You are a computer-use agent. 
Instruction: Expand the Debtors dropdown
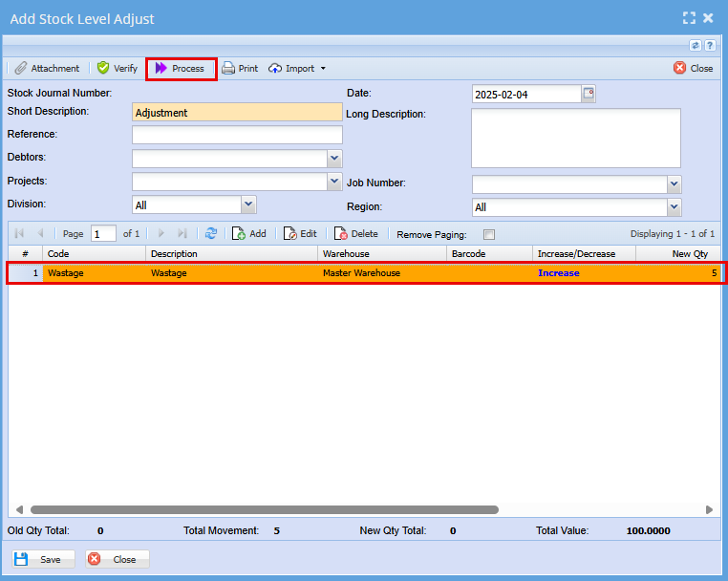[x=334, y=159]
